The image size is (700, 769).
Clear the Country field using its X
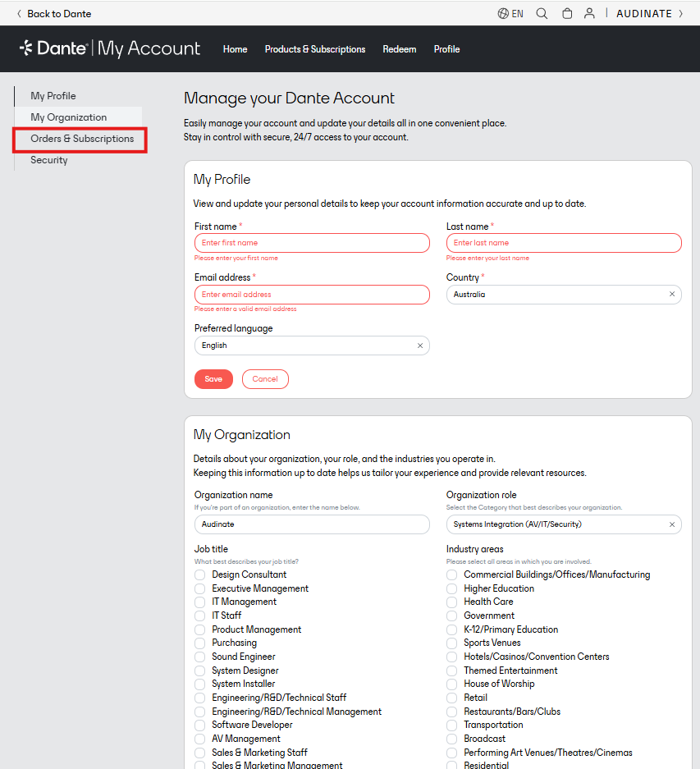point(671,295)
